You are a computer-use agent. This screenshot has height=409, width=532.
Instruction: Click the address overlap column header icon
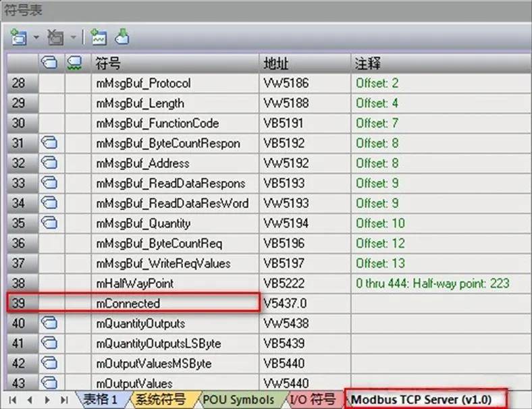[x=49, y=63]
